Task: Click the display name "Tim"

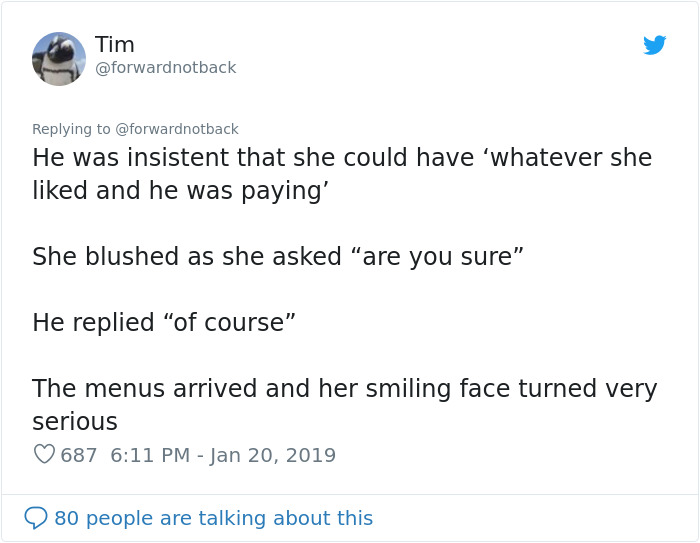Action: click(115, 44)
